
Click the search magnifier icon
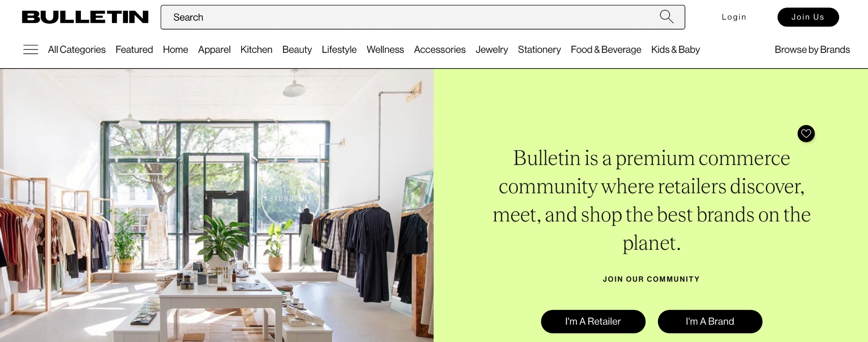coord(666,17)
